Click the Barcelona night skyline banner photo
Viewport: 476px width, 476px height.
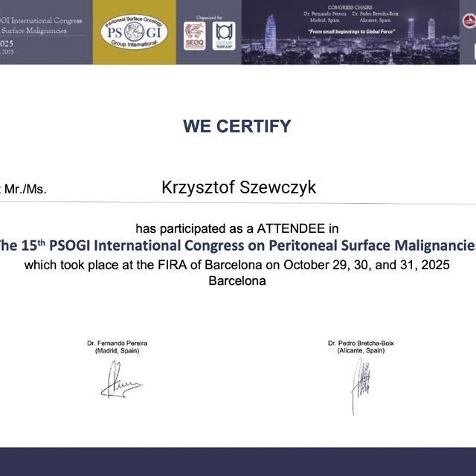pos(350,32)
